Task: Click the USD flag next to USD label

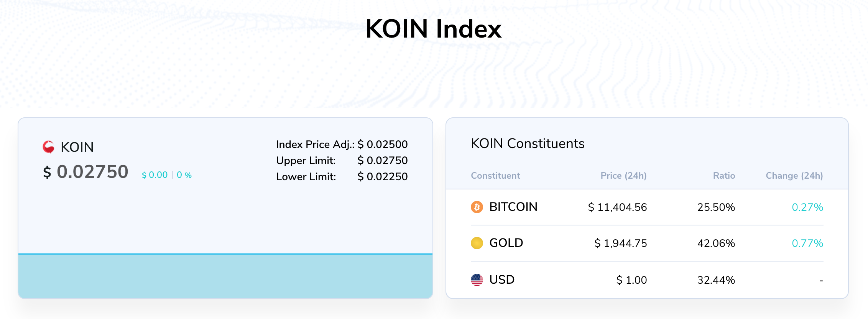Action: [477, 280]
